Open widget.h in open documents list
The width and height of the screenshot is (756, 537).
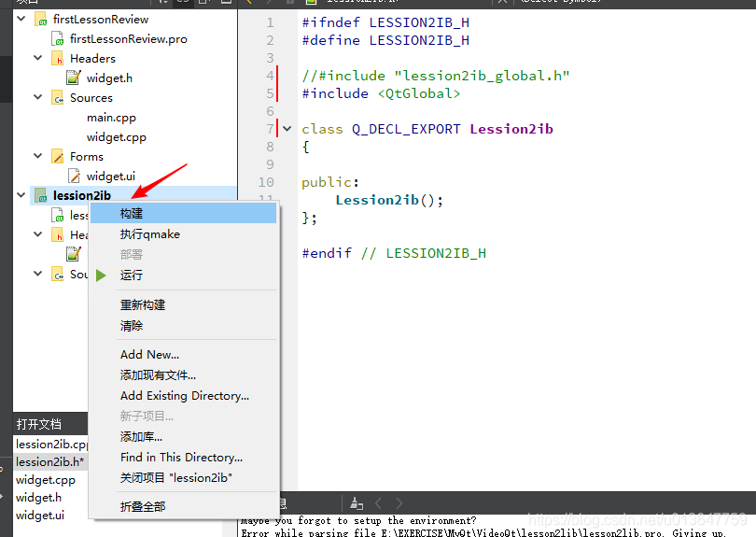pos(38,498)
